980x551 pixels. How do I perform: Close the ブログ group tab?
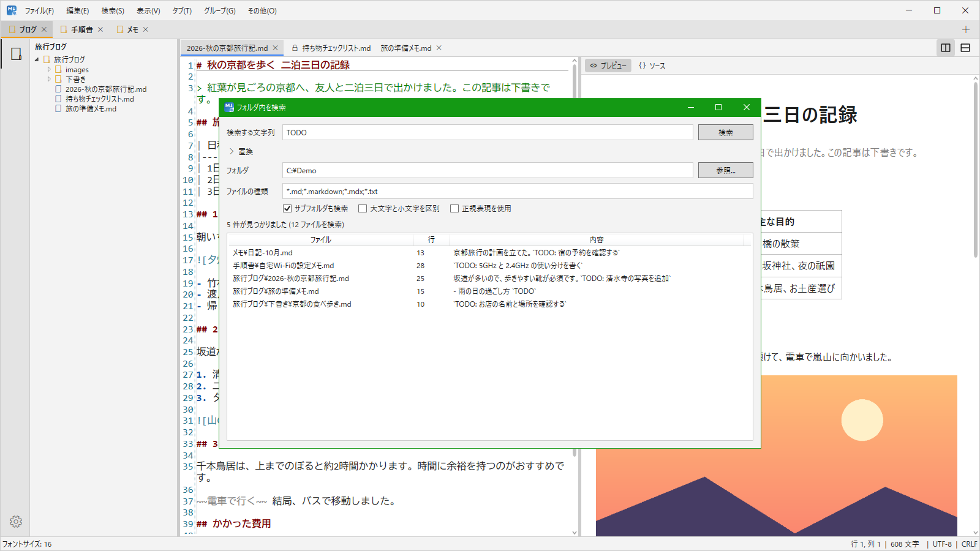click(x=44, y=29)
